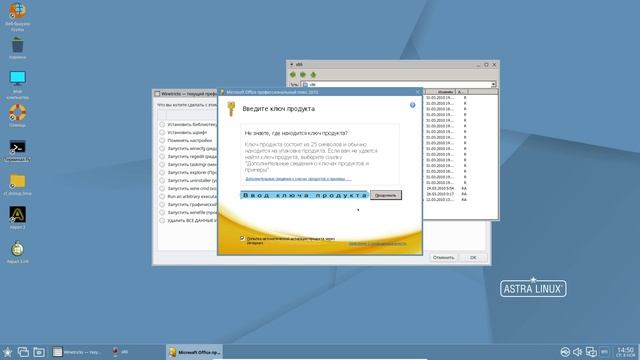Select 'Запустить winecfg' radio in Winetricks
The width and height of the screenshot is (640, 360).
coord(162,149)
